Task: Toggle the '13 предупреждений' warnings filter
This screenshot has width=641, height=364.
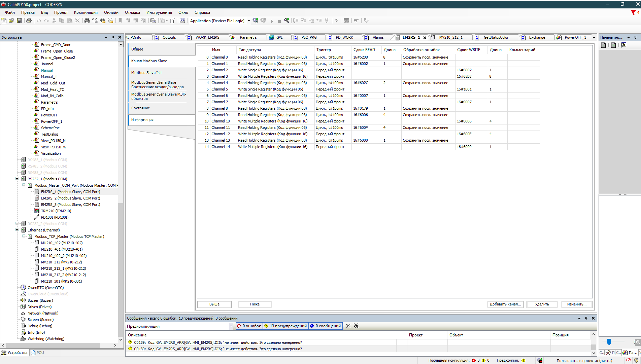Action: click(285, 326)
